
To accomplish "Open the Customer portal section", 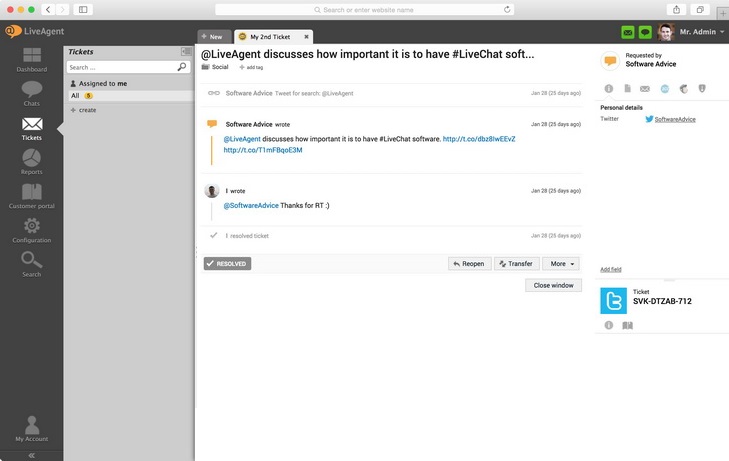I will point(32,196).
